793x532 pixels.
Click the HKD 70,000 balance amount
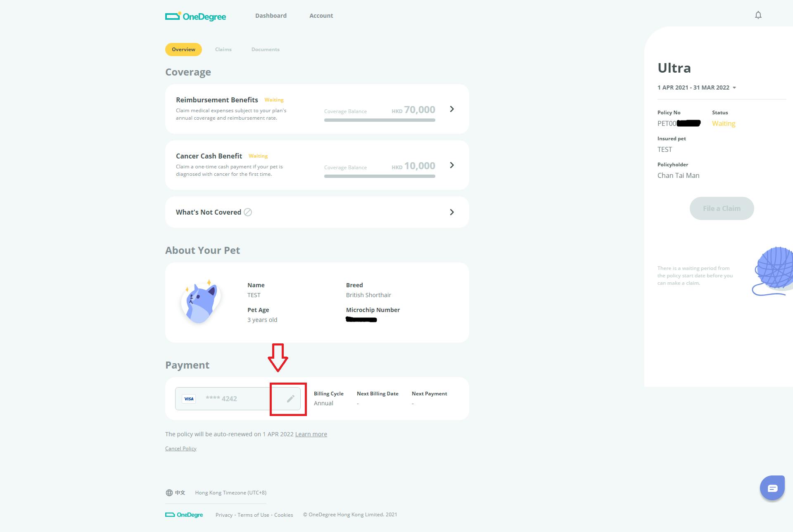(413, 110)
